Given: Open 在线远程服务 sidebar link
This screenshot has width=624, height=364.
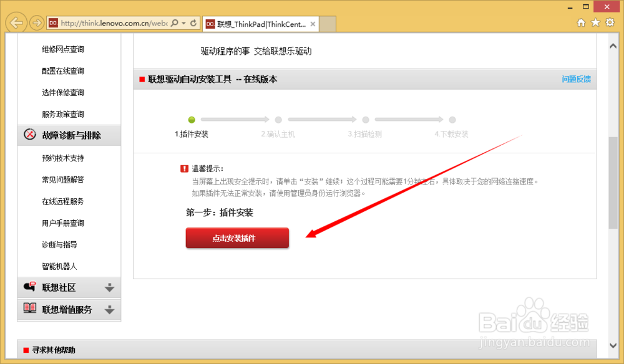Looking at the screenshot, I should pos(63,201).
